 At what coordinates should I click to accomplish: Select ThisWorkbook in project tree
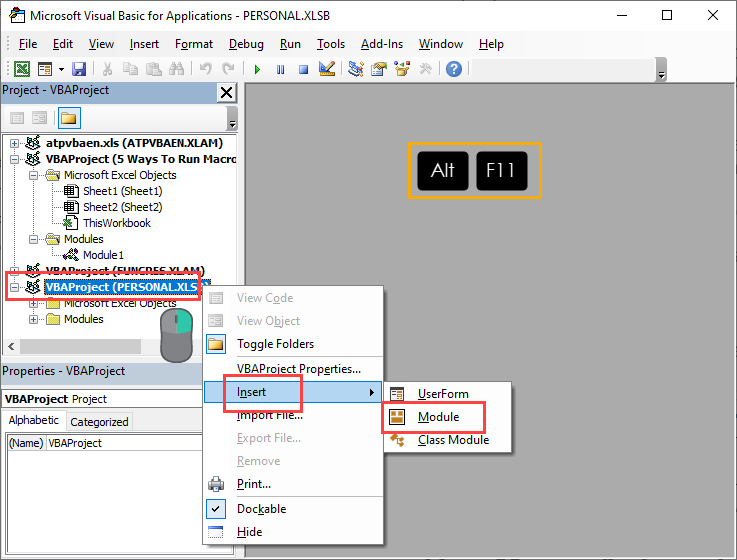click(117, 223)
